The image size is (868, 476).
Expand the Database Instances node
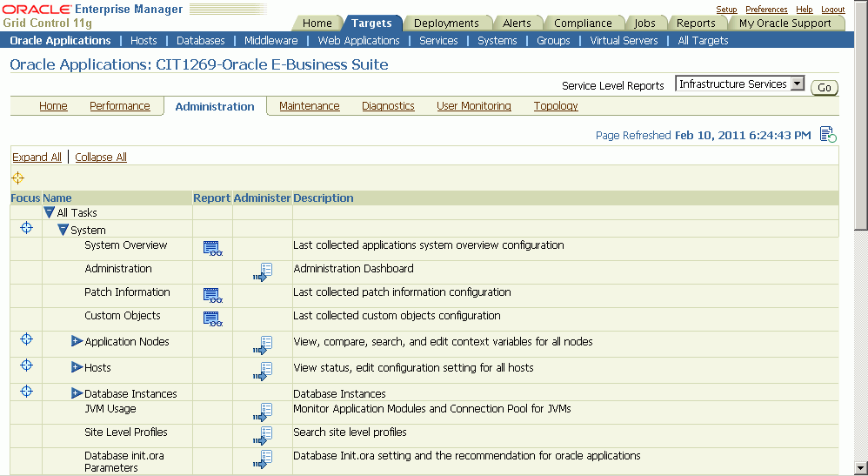coord(77,392)
